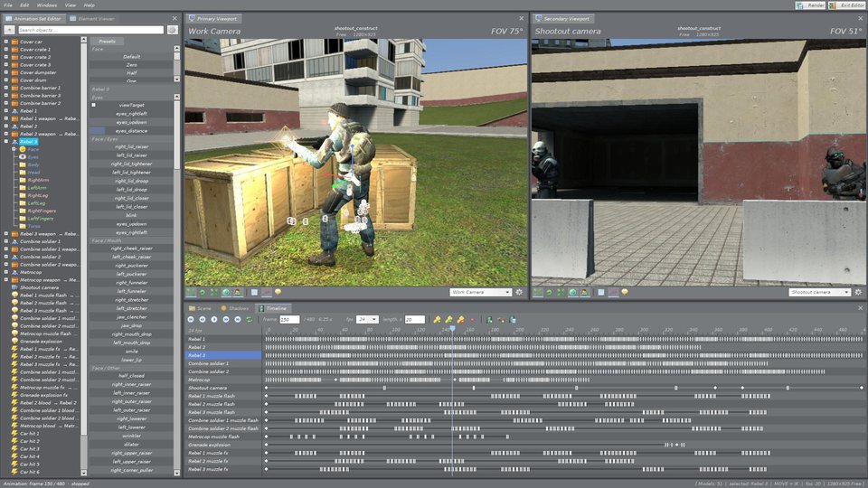
Task: Click the third yellow keyframe icon in the timeline toolbar
Action: tap(460, 319)
